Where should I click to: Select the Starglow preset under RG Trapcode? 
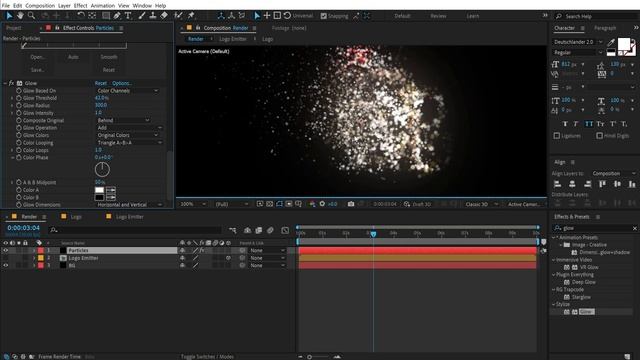coord(581,297)
